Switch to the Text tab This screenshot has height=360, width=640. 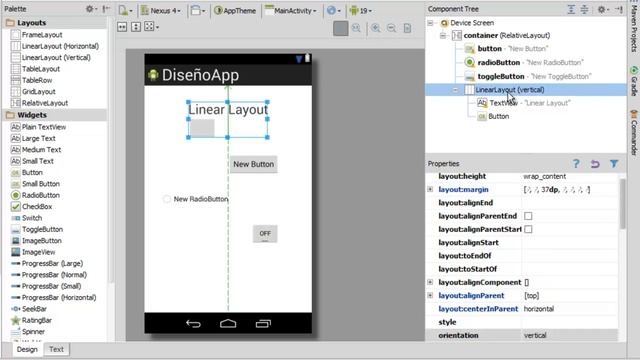point(56,349)
